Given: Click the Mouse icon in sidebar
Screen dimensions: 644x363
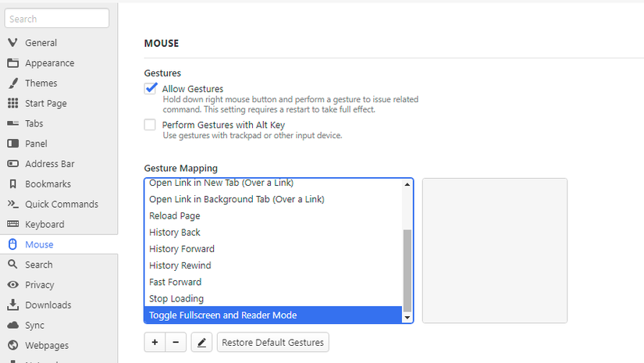Looking at the screenshot, I should (x=12, y=244).
